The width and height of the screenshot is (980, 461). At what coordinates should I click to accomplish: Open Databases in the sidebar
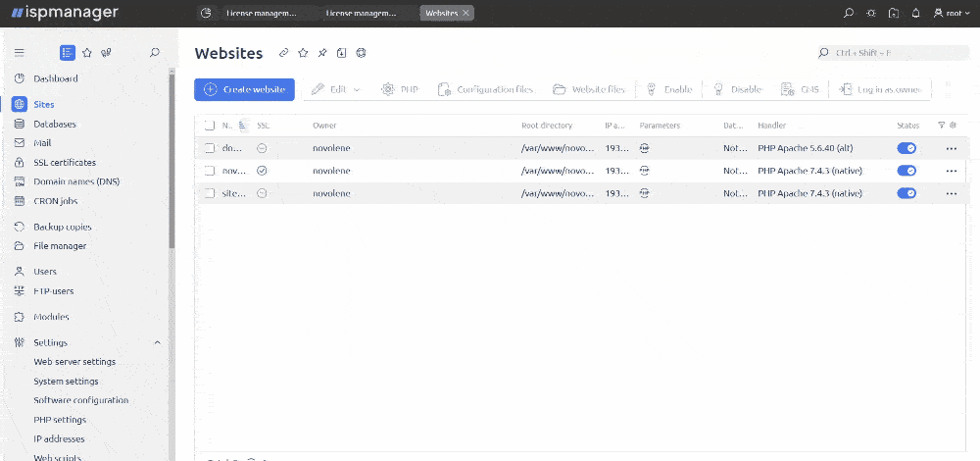[55, 124]
